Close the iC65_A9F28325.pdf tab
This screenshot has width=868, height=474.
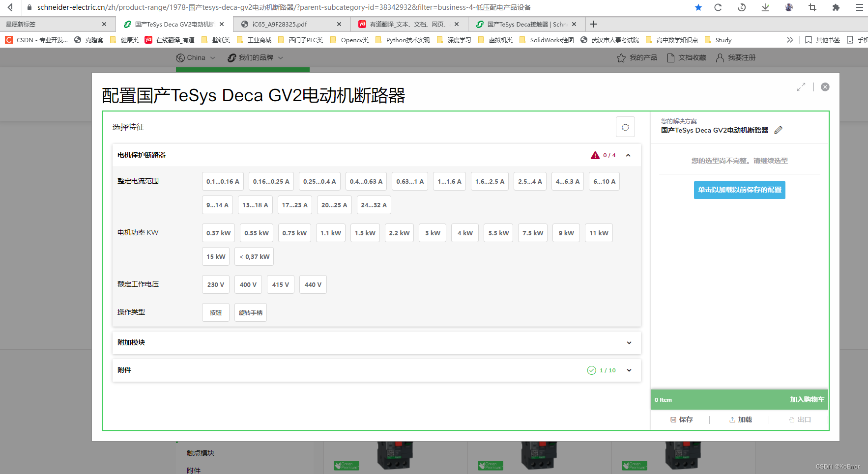(x=339, y=24)
